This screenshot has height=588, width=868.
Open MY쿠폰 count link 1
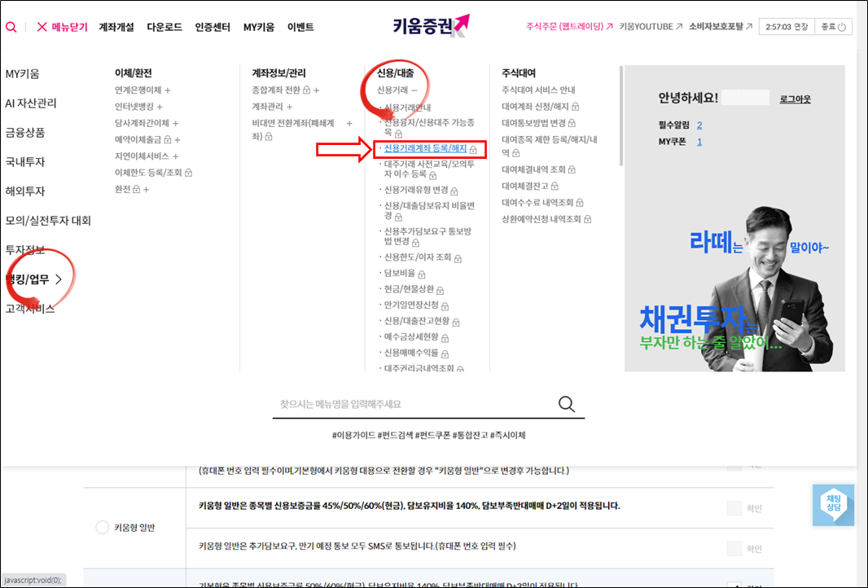[x=699, y=142]
